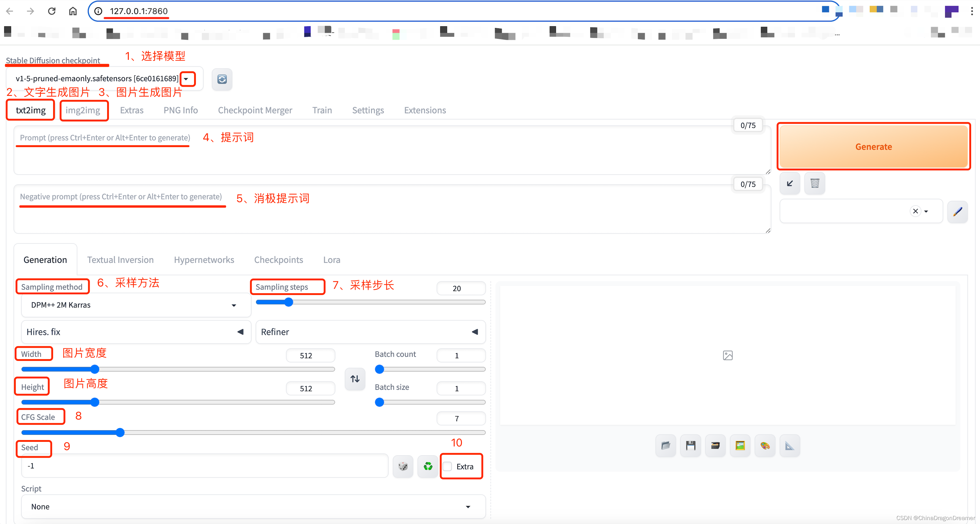Screen dimensions: 980x524
Task: Select the Checkpoints sub-tab
Action: tap(279, 260)
